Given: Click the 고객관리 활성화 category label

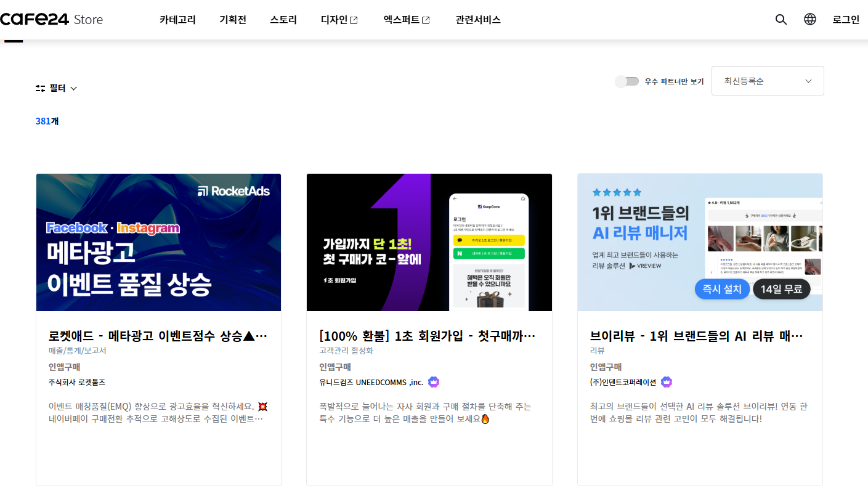Looking at the screenshot, I should tap(346, 351).
